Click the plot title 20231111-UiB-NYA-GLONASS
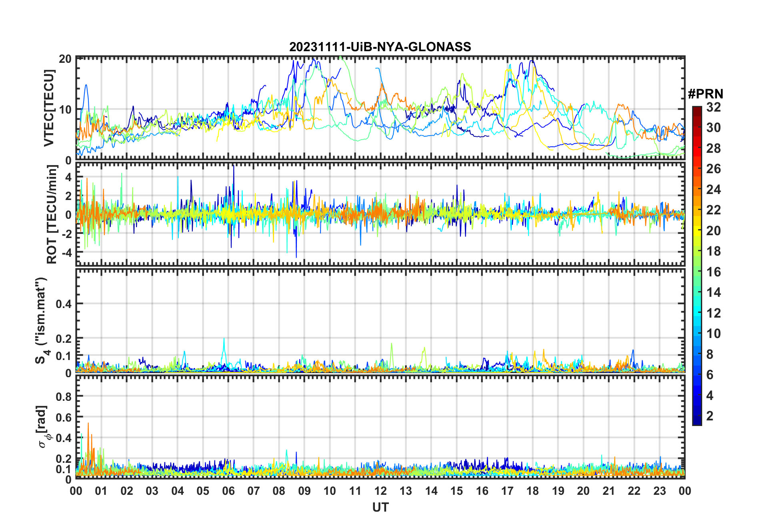The width and height of the screenshot is (761, 532). [x=380, y=47]
